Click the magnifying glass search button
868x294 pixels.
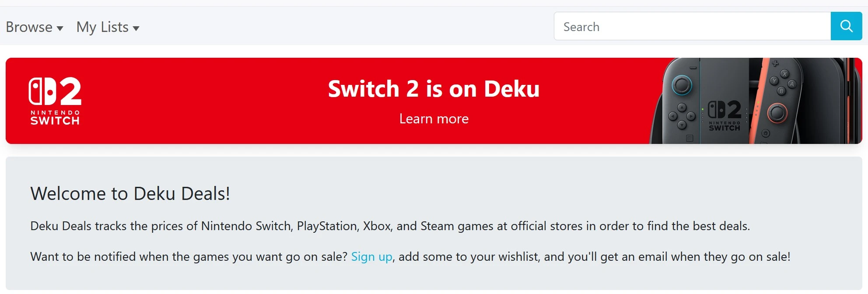(846, 26)
